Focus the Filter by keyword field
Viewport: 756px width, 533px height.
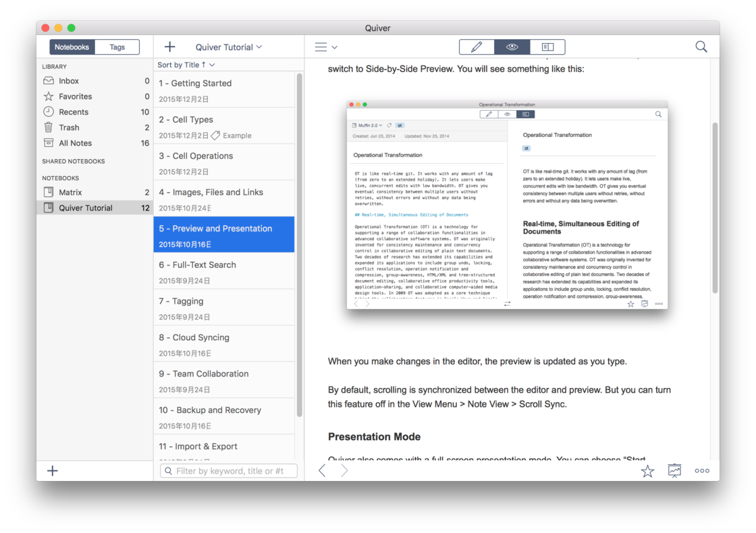[x=229, y=471]
